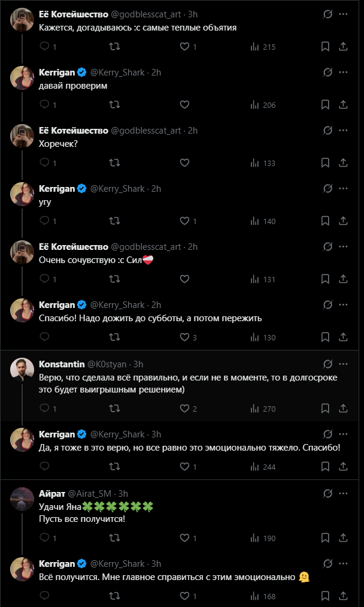Reply to the first Её Котейшество tweet

[44, 47]
